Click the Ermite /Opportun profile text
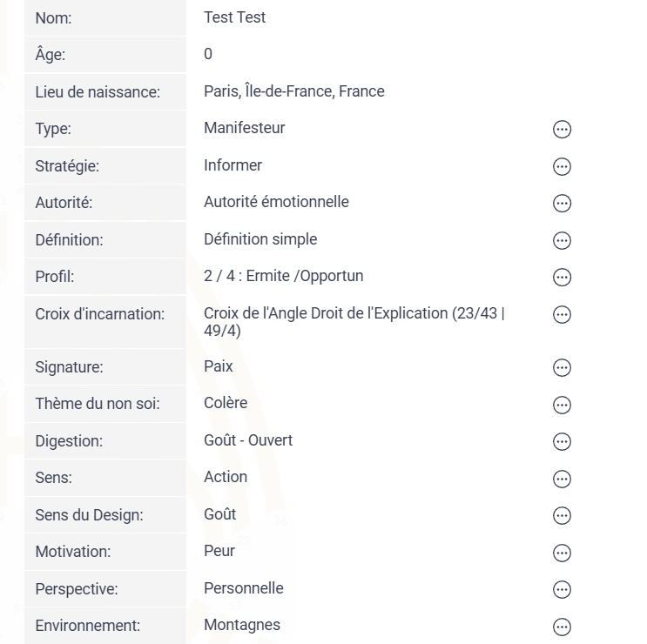 coord(305,276)
